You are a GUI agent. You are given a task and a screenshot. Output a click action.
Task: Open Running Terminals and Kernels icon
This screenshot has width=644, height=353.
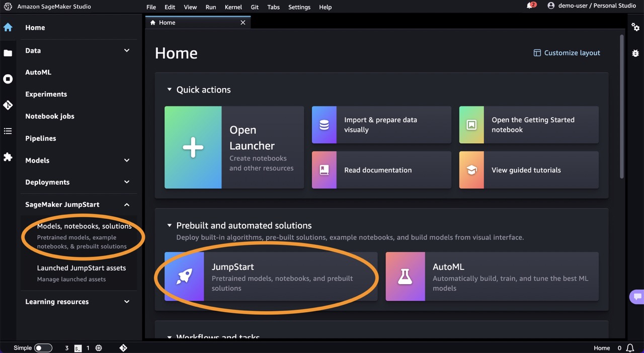coord(8,79)
